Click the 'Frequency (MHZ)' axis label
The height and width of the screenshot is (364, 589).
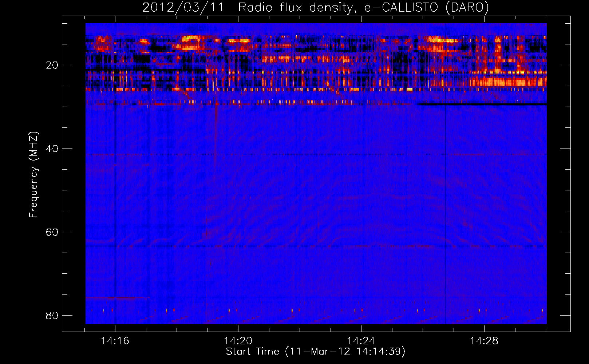coord(33,175)
